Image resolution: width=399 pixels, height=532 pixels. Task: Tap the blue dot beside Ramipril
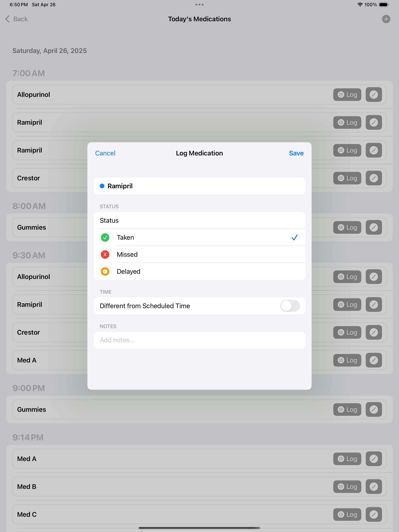(102, 186)
